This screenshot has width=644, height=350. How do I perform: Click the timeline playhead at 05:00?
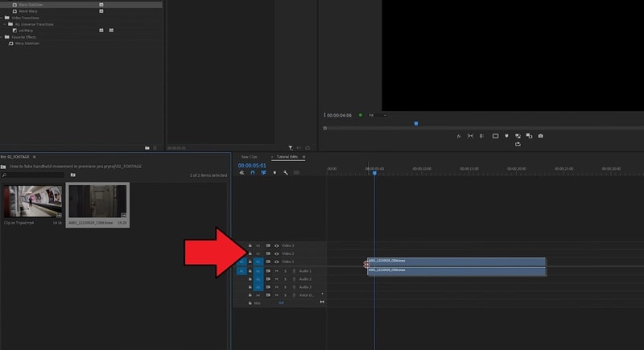374,173
